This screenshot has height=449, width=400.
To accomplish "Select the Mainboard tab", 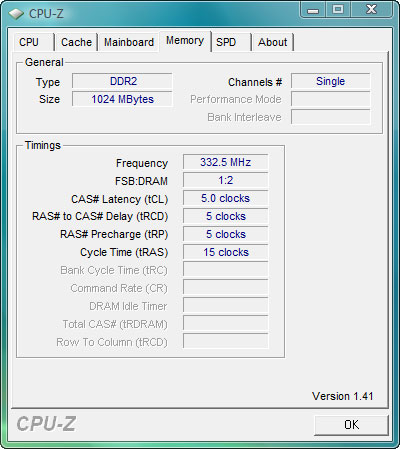I will [128, 42].
